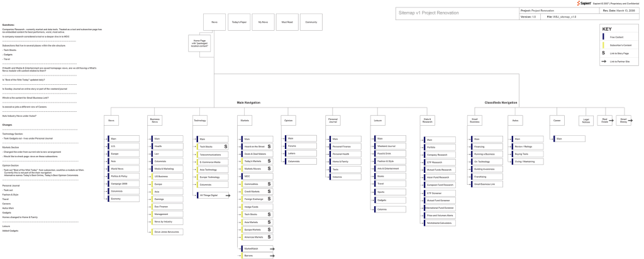644x259 pixels.
Task: Click the Opinion section header box
Action: pos(288,121)
